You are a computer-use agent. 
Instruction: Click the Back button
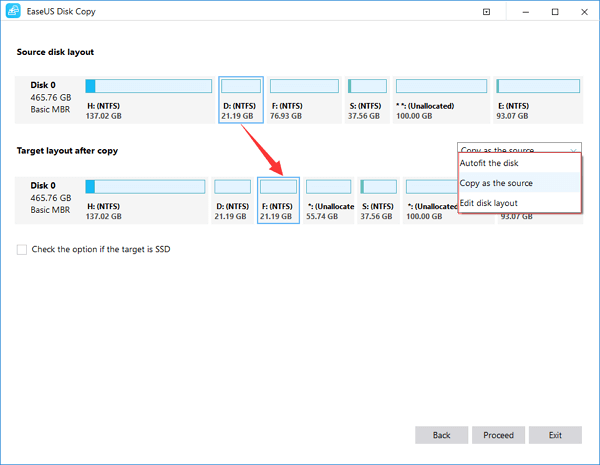441,435
